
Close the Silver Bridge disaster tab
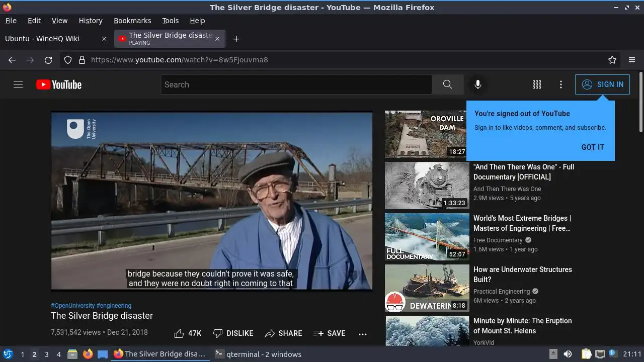tap(217, 39)
